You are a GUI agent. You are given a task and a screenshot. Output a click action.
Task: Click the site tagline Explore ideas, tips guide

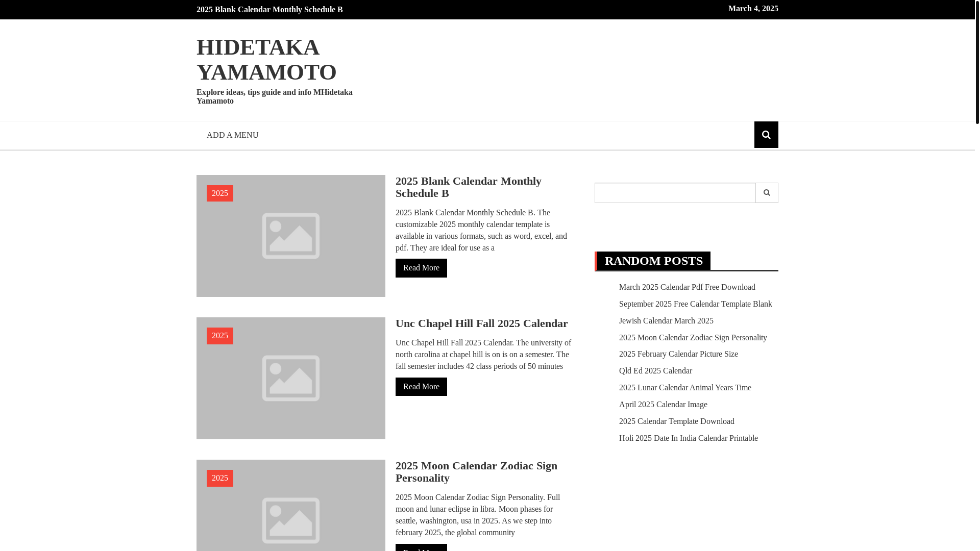(275, 96)
